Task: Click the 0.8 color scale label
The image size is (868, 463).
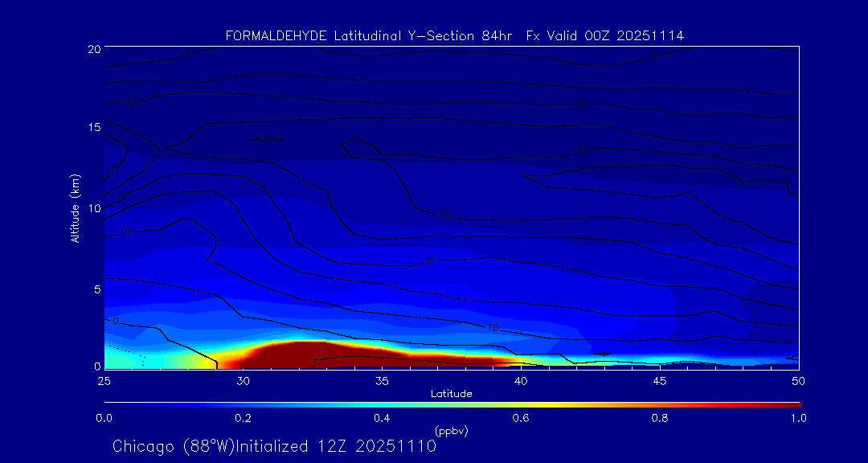Action: 660,418
